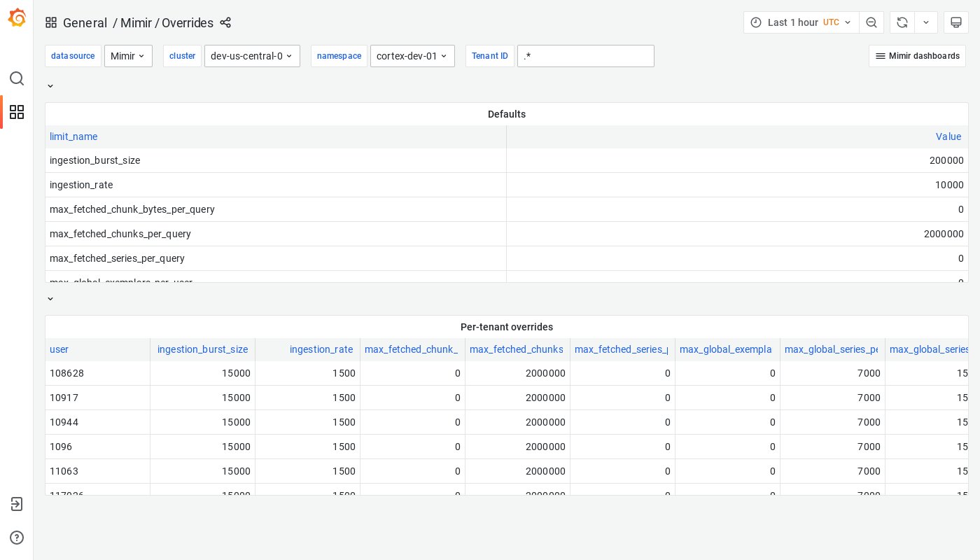980x560 pixels.
Task: Refresh the dashboard with the refresh icon
Action: [x=902, y=22]
